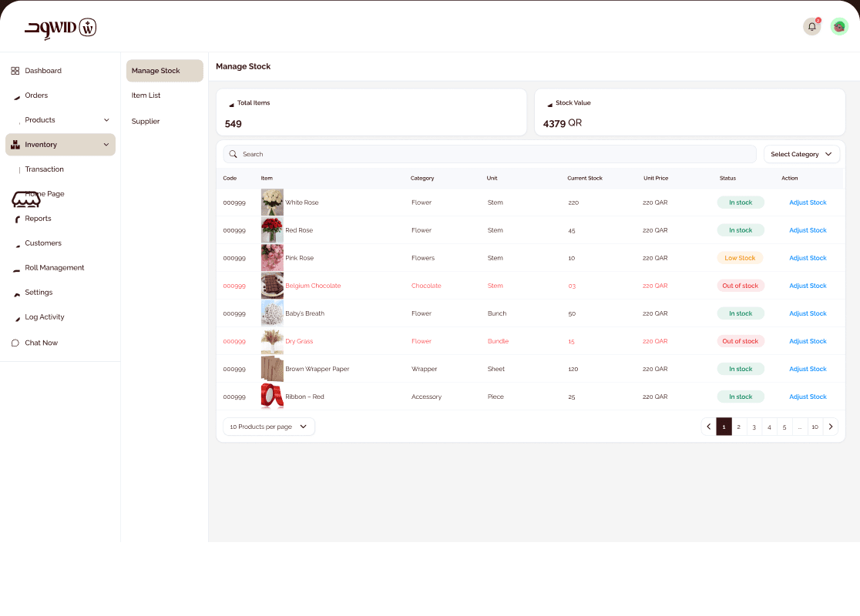Open the Pink Rose thumbnail

pos(272,258)
